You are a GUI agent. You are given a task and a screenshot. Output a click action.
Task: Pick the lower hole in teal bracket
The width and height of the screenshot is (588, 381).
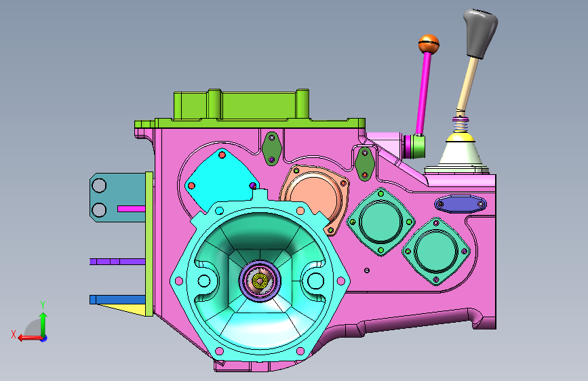pyautogui.click(x=99, y=210)
